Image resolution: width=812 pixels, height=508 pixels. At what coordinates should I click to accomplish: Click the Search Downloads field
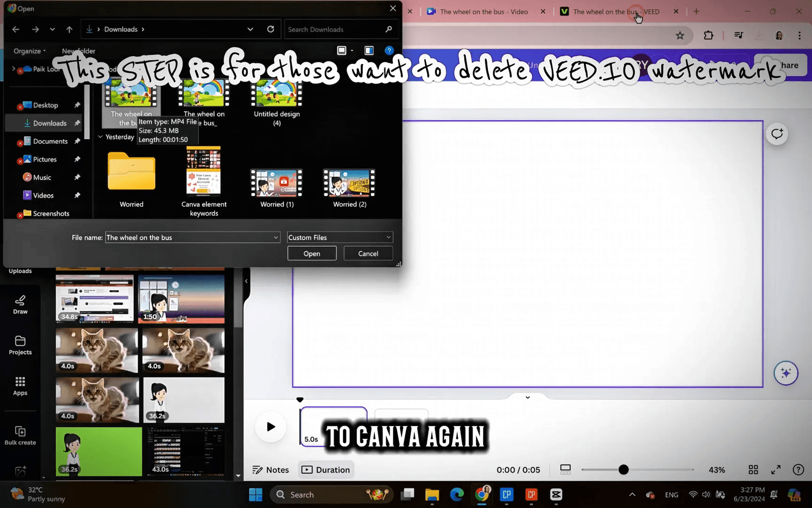pos(341,29)
